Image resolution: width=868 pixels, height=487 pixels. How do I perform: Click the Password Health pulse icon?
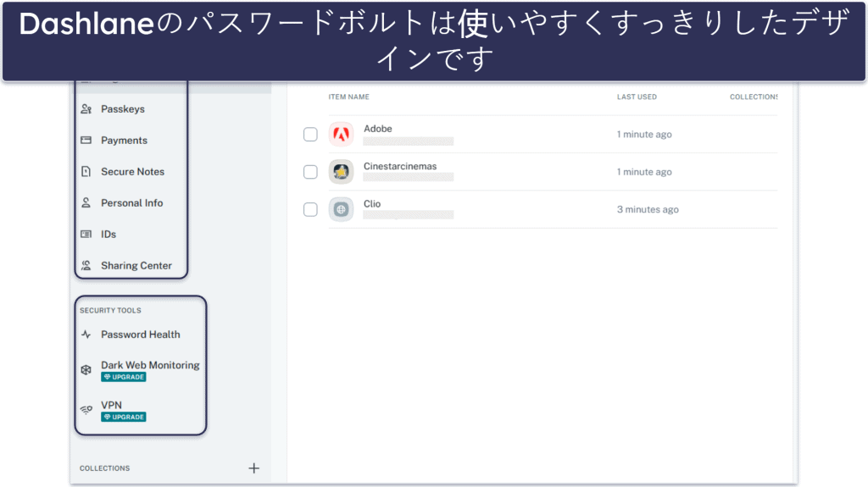coord(86,335)
